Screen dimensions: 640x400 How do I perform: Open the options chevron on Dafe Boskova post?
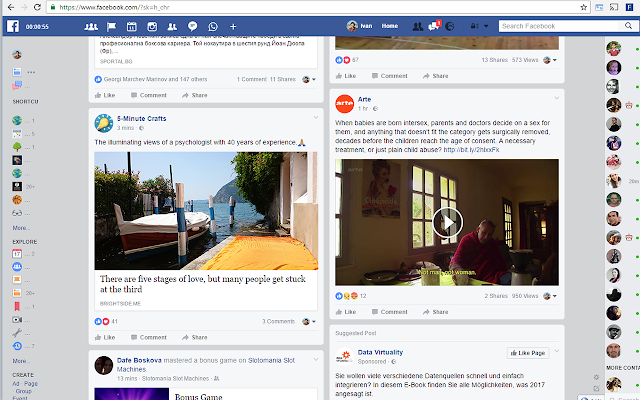316,360
